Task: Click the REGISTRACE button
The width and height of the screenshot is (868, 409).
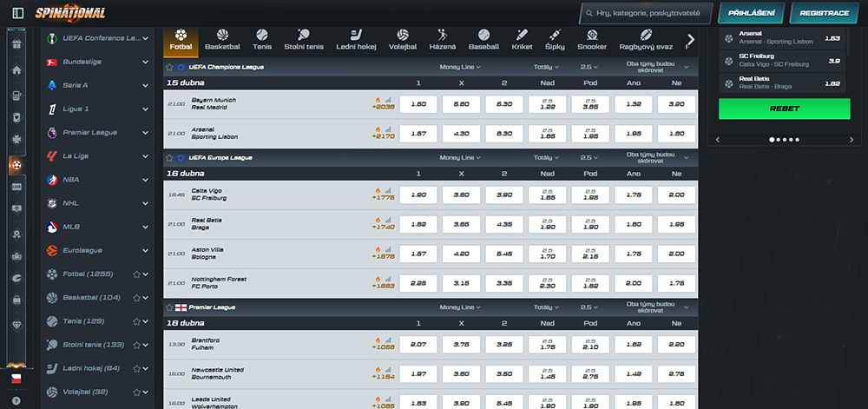Action: click(x=825, y=13)
